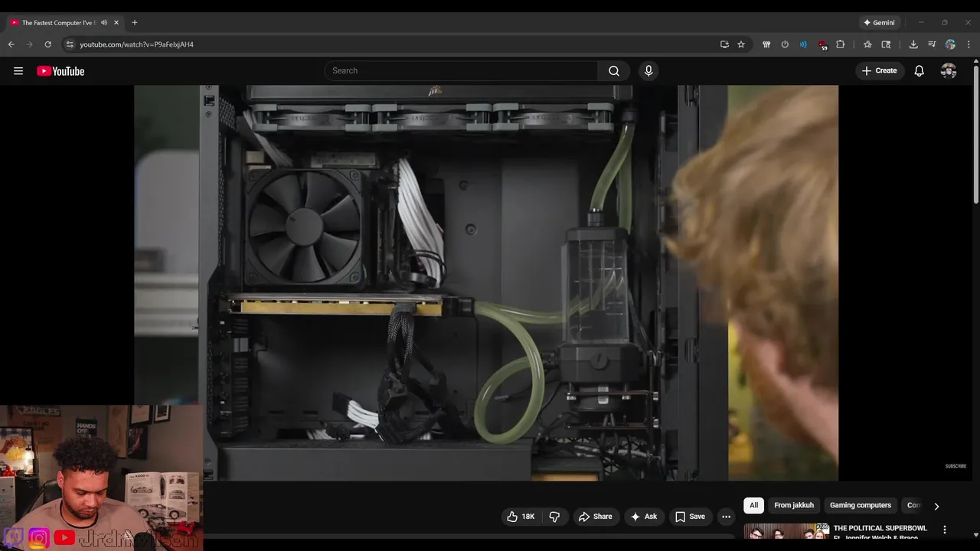Open the bookmarks star list icon
The image size is (980, 551).
tap(867, 44)
